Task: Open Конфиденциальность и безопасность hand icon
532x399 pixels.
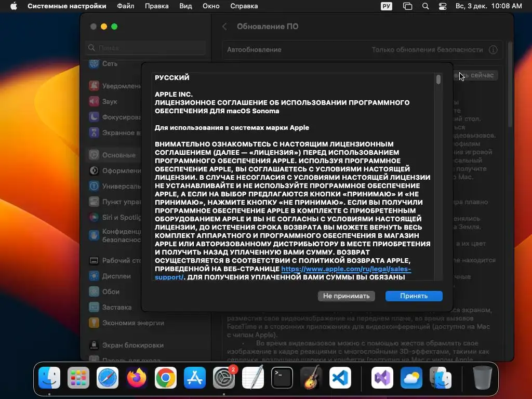Action: click(94, 235)
